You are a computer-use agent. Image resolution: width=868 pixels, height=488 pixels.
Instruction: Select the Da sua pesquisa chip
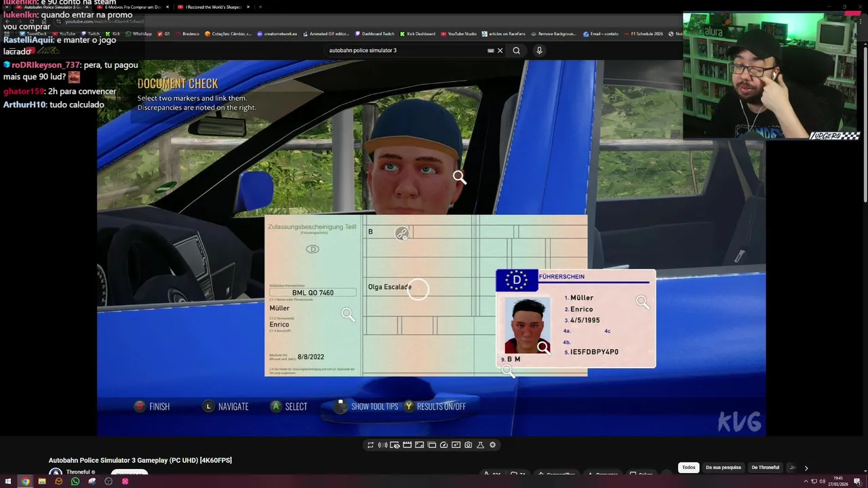pos(724,468)
